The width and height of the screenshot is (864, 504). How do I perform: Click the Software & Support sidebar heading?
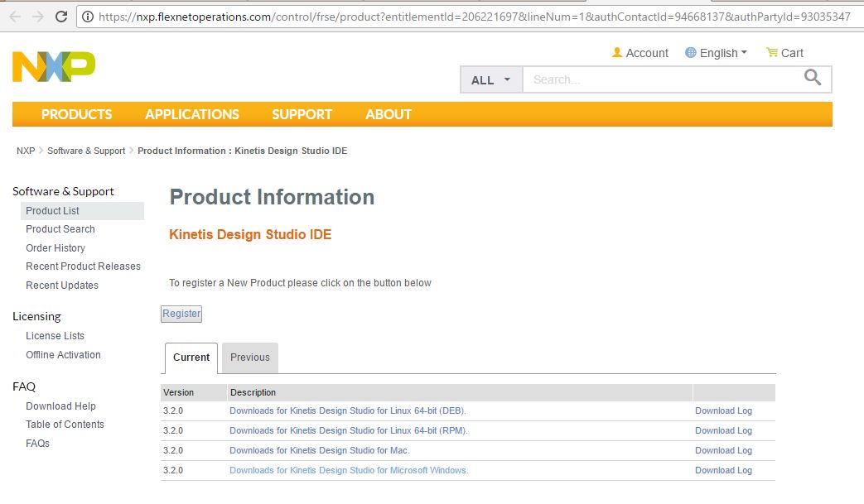tap(63, 191)
